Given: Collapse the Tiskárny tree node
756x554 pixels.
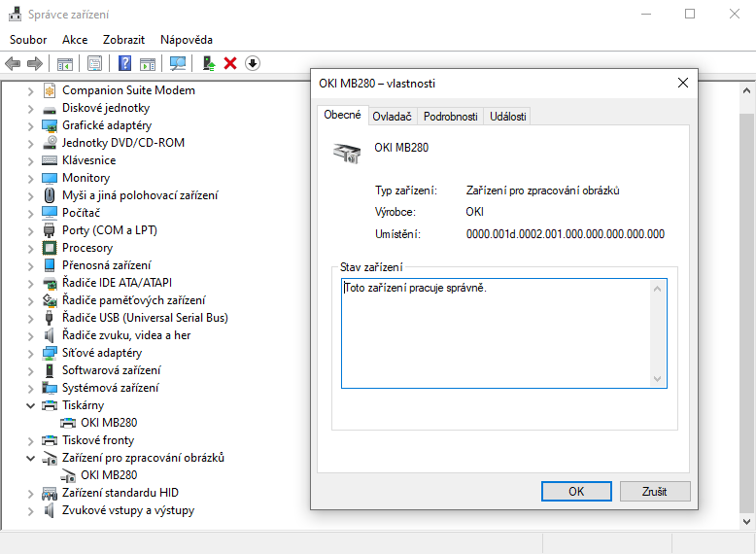Looking at the screenshot, I should pyautogui.click(x=30, y=405).
